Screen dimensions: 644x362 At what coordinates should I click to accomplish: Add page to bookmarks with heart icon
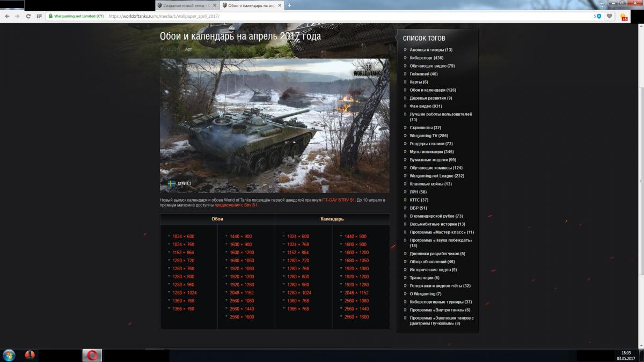(x=610, y=16)
